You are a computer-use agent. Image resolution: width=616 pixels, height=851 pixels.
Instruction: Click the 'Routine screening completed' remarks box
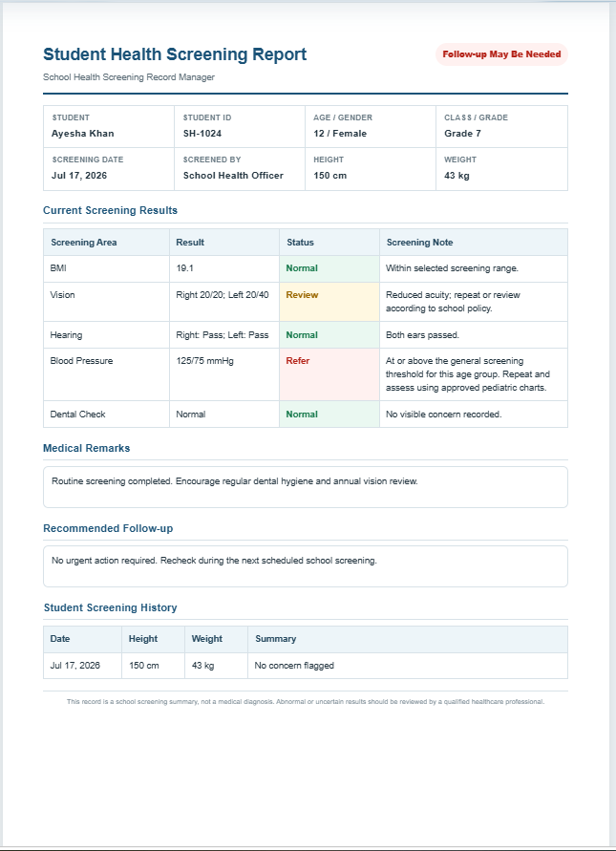click(x=306, y=487)
